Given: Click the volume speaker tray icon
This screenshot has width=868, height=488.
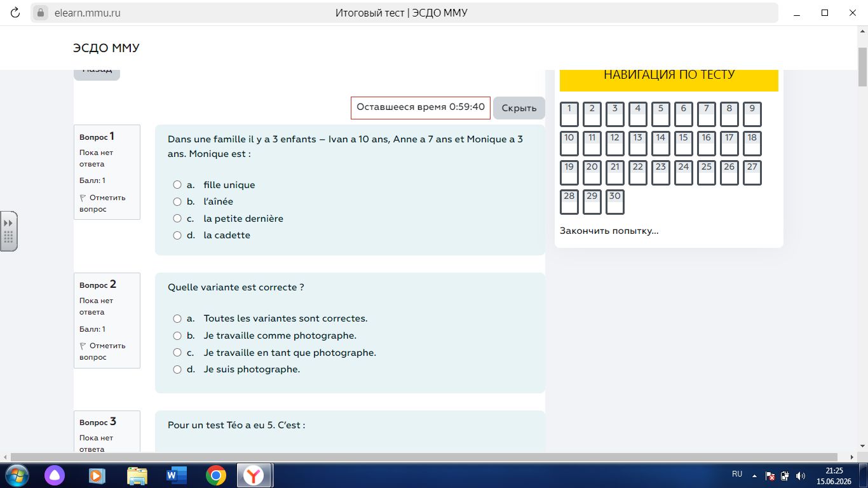Looking at the screenshot, I should (x=801, y=476).
